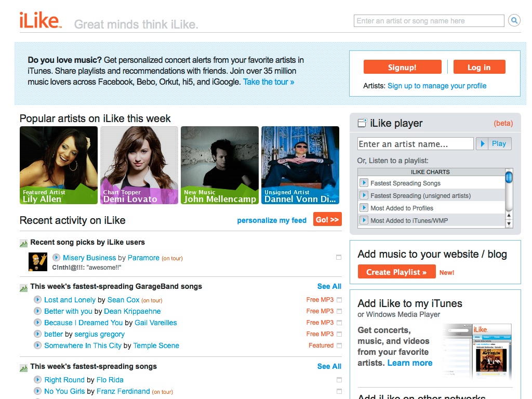Click See All for GarageBand songs
The width and height of the screenshot is (532, 399).
pos(329,286)
